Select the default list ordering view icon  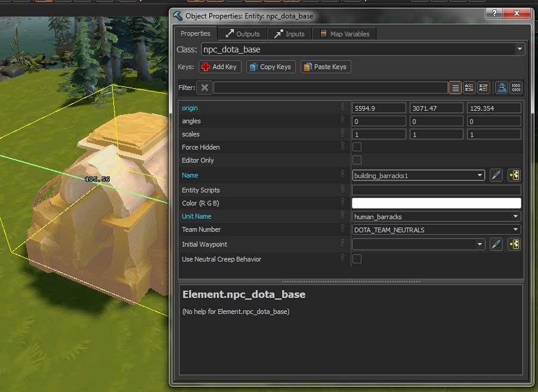click(x=455, y=88)
